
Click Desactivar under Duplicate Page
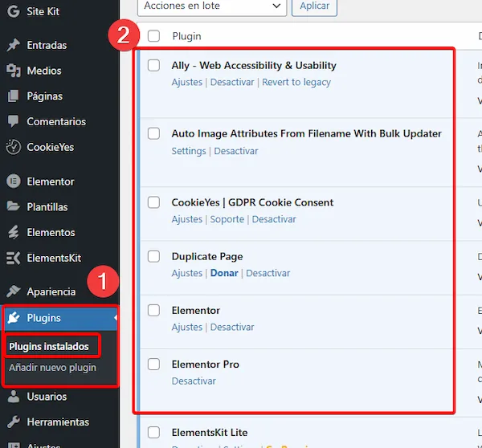click(x=268, y=273)
